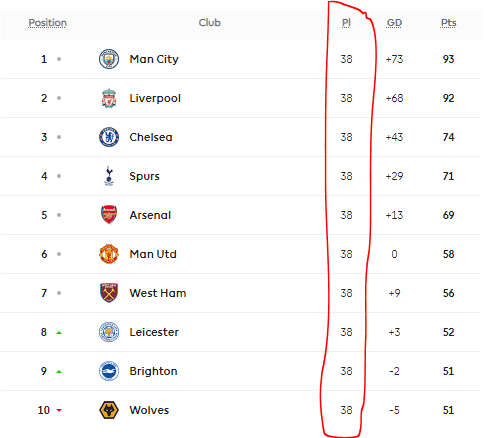Click Wolves' red down-arrow indicator
This screenshot has width=488, height=438.
59,410
